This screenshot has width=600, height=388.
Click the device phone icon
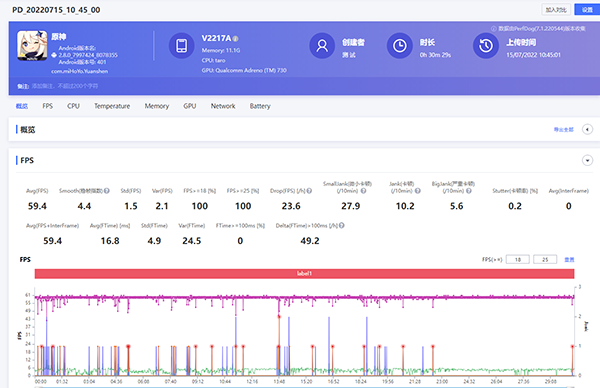click(182, 46)
